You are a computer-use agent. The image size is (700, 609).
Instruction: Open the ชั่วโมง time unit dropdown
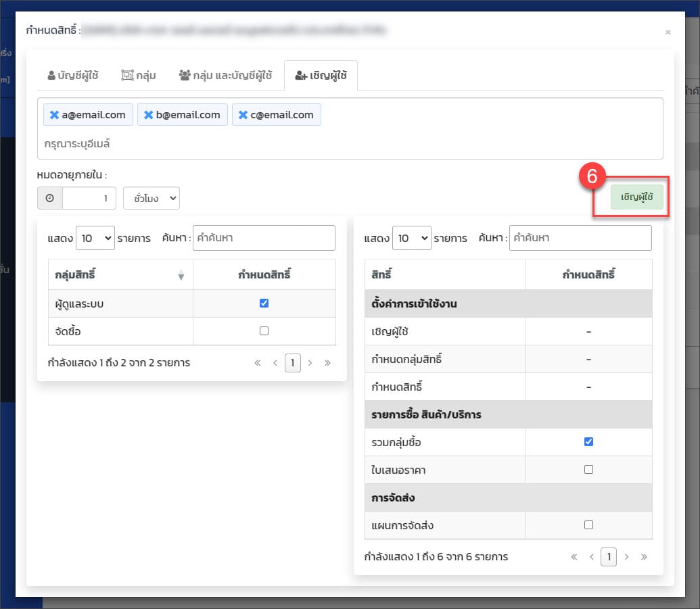[x=151, y=198]
